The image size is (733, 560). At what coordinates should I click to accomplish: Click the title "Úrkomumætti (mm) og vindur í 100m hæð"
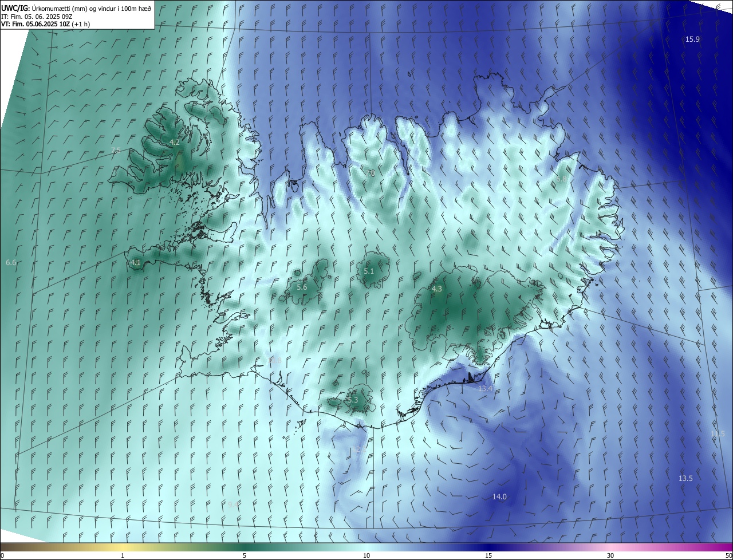[92, 8]
